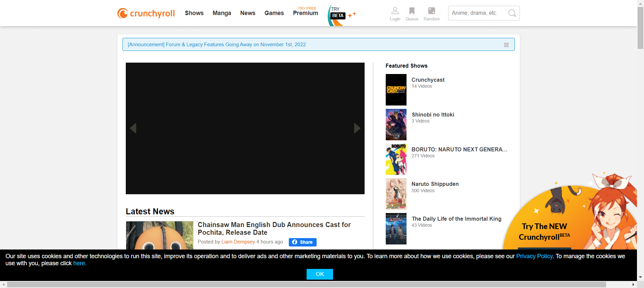Screen dimensions: 644x288
Task: Open Liam Dempsey author link
Action: (x=238, y=242)
